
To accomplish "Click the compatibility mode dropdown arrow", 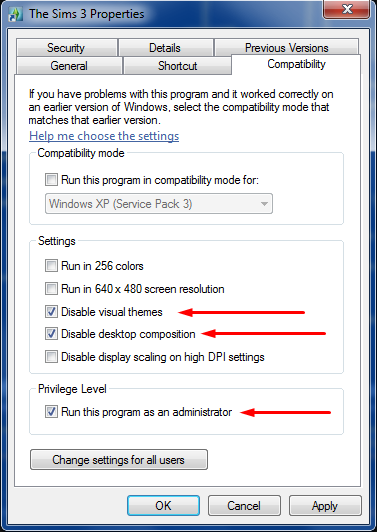I will point(264,204).
